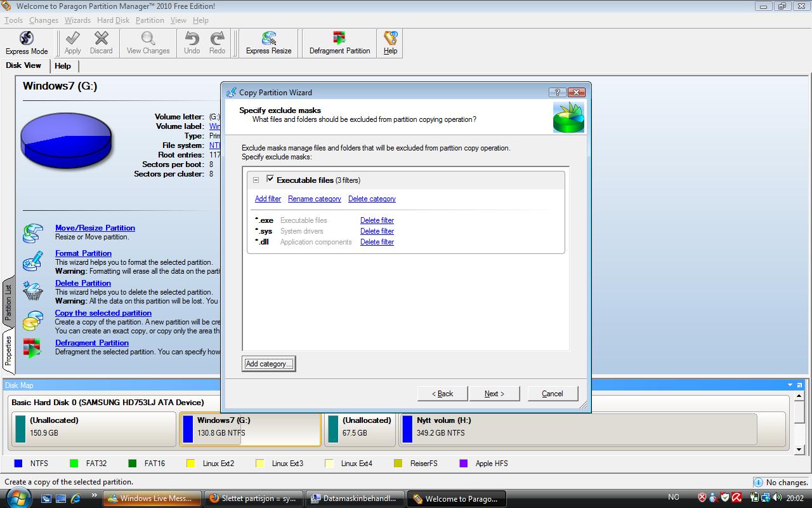
Task: Click the Format Partition icon
Action: [33, 261]
